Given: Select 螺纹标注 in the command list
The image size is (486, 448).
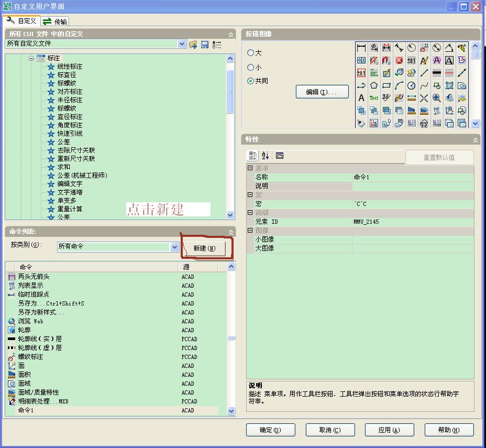Looking at the screenshot, I should 30,357.
